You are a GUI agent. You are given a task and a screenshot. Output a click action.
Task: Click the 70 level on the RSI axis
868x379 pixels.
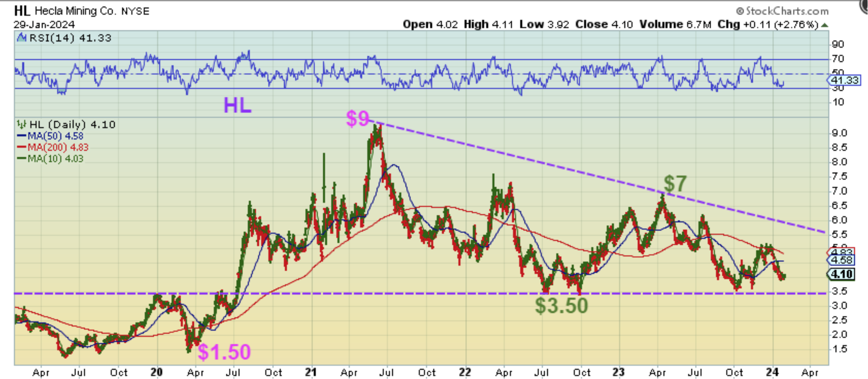[838, 59]
